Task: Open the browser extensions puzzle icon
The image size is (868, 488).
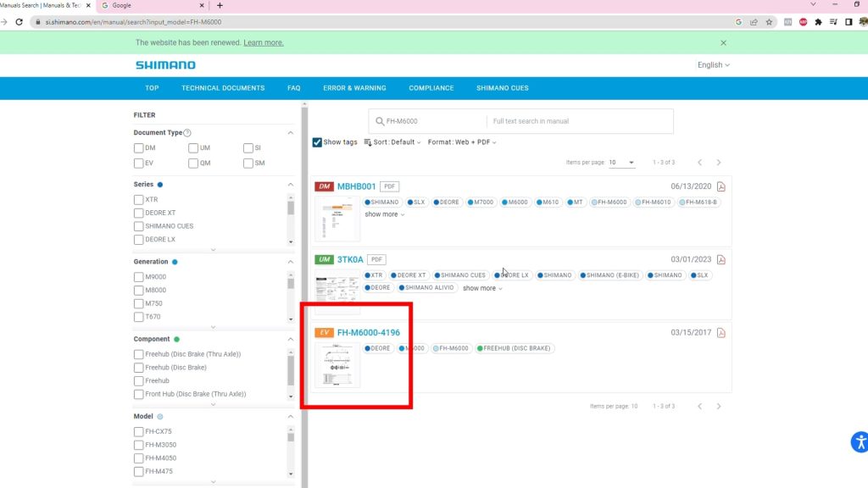Action: point(818,22)
